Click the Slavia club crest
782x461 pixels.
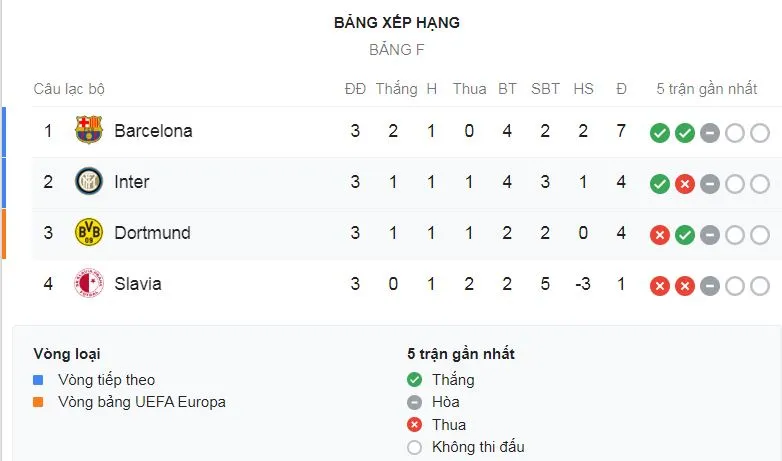click(x=89, y=284)
